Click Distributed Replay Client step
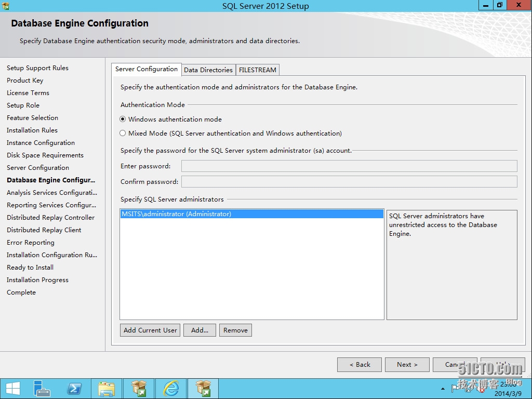Viewport: 532px width, 399px height. (44, 230)
